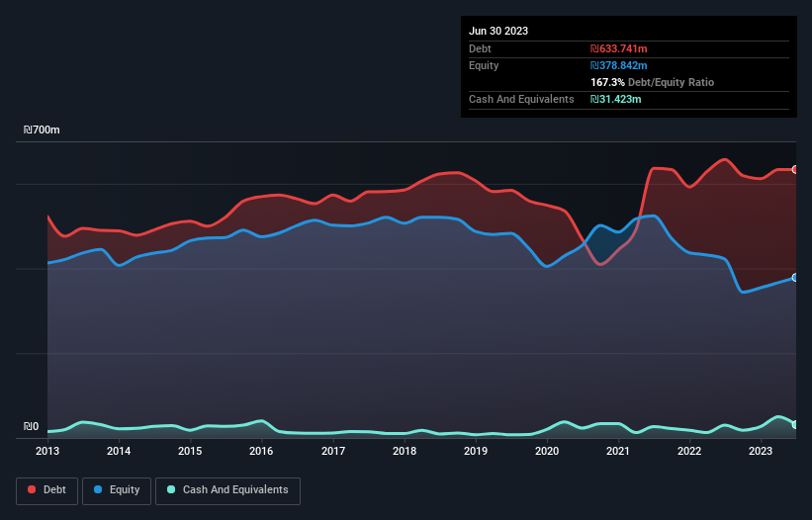
Task: Toggle the Equity series in legend
Action: pyautogui.click(x=117, y=490)
